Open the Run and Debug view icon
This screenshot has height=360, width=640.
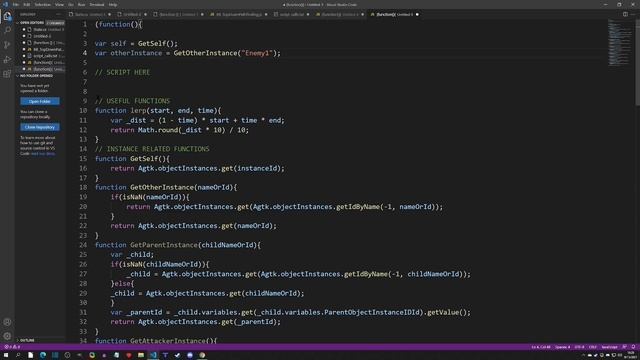pos(7,60)
